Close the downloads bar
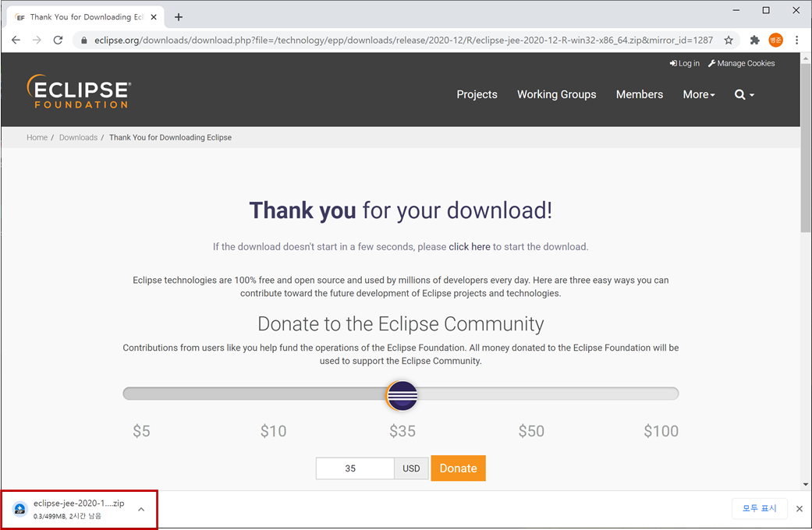 click(800, 509)
